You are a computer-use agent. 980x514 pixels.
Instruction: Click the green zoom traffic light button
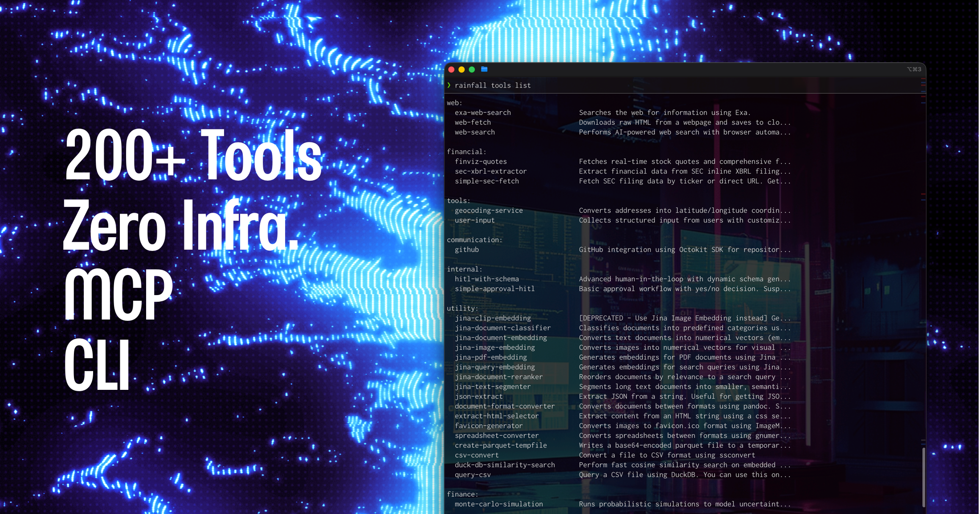472,69
